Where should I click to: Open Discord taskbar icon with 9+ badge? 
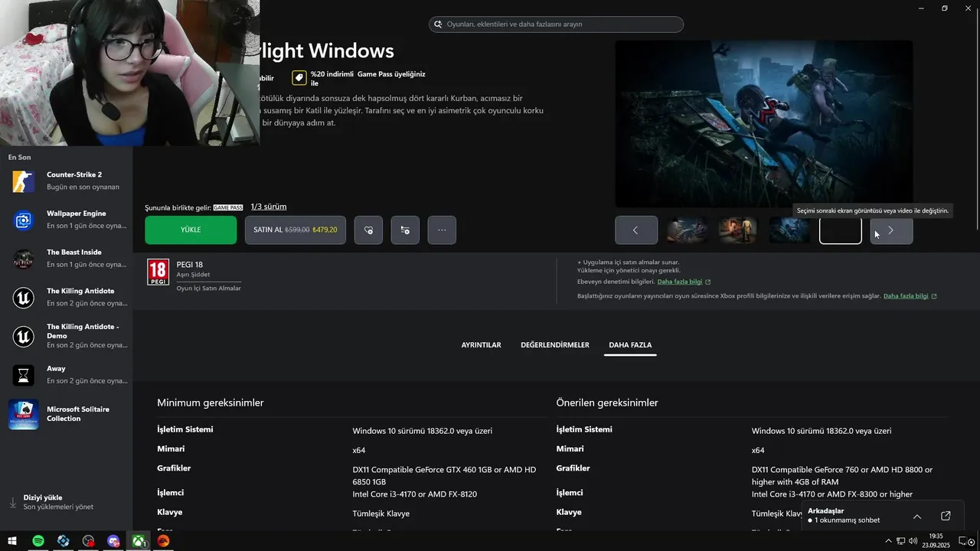point(113,541)
